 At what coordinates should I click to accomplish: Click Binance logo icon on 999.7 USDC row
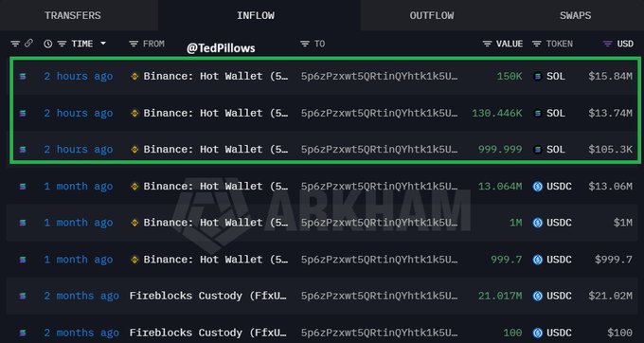click(x=134, y=260)
